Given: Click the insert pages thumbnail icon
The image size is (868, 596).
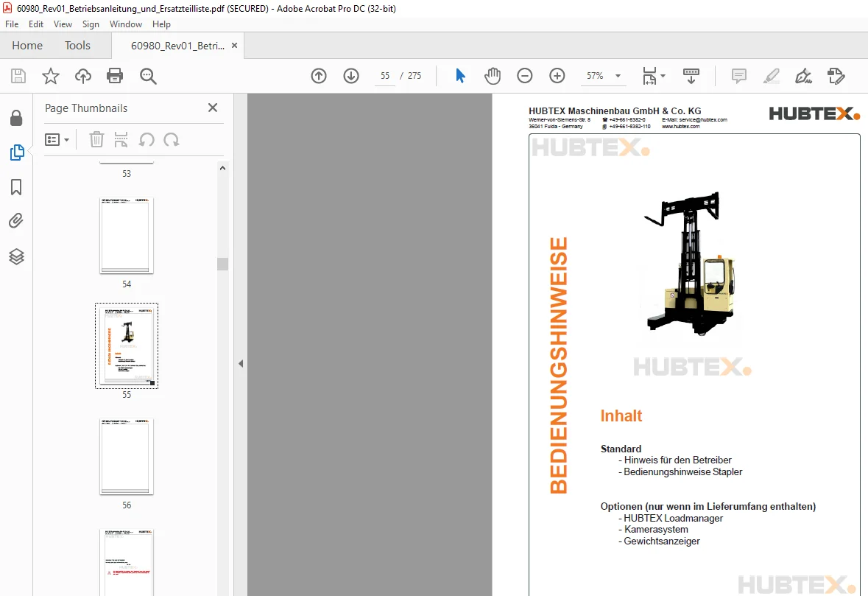Looking at the screenshot, I should [121, 139].
